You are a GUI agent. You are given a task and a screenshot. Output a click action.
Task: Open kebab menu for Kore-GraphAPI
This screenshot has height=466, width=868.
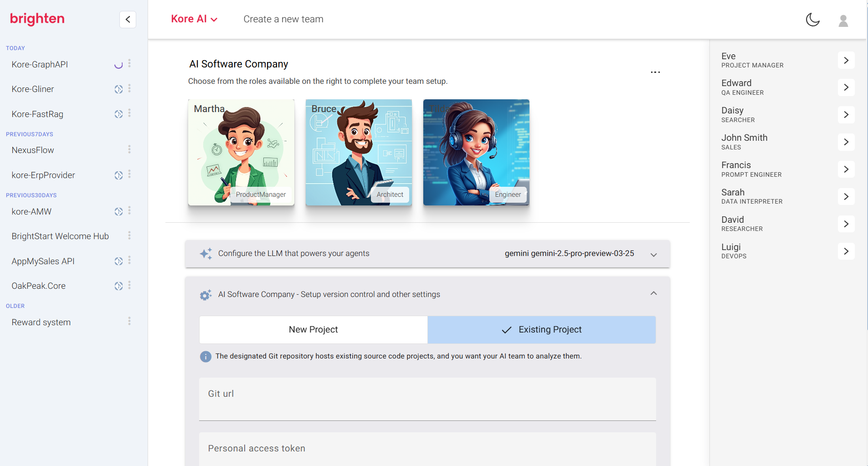pyautogui.click(x=129, y=64)
